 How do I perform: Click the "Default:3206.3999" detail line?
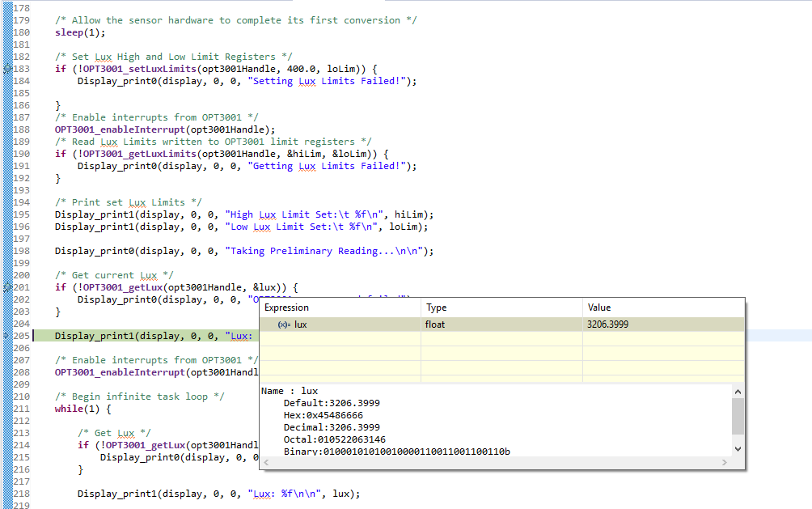(x=332, y=403)
